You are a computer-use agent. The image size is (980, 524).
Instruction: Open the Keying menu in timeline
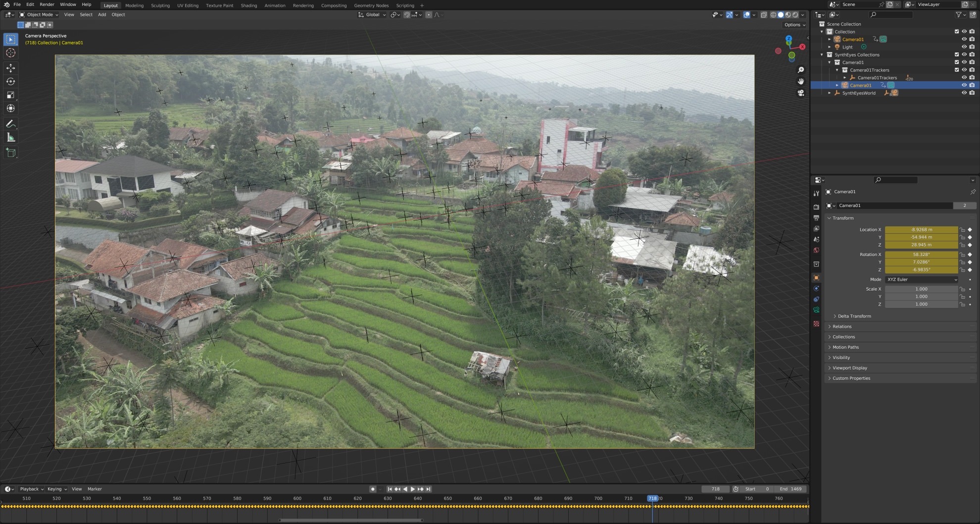[56, 489]
